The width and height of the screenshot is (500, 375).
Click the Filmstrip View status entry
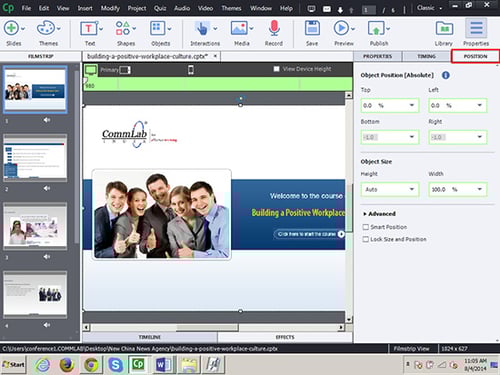(411, 349)
